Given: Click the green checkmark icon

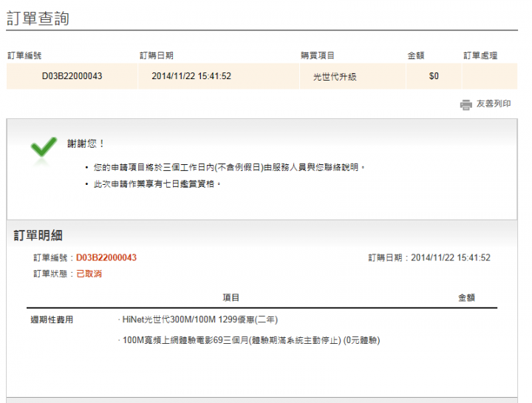Looking at the screenshot, I should 44,147.
